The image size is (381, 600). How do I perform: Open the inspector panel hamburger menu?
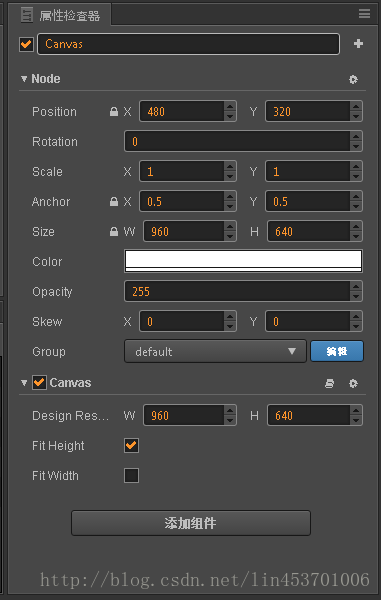tap(364, 14)
